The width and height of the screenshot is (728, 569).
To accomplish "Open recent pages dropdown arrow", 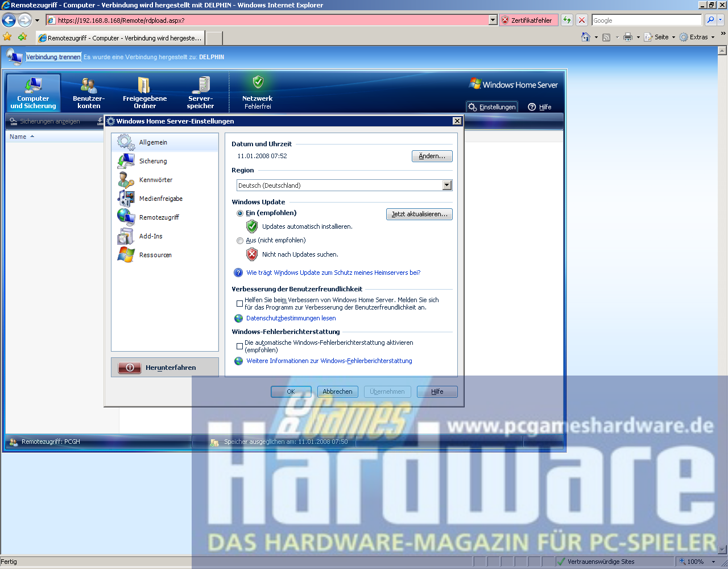I will (x=38, y=20).
